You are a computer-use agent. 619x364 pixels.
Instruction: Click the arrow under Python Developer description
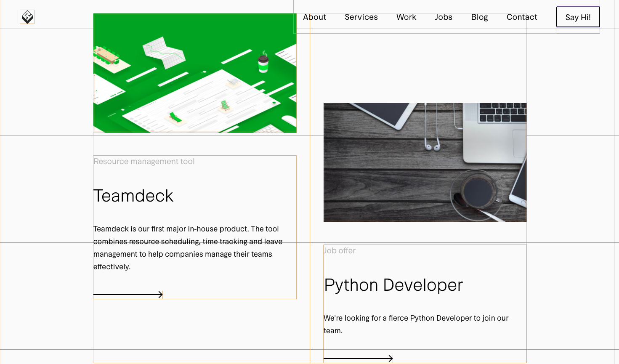358,359
